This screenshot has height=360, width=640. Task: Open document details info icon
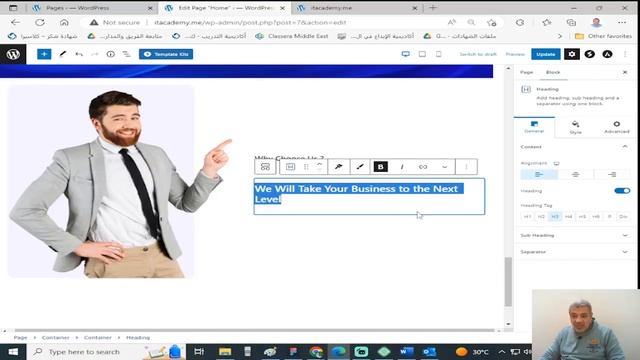(111, 54)
